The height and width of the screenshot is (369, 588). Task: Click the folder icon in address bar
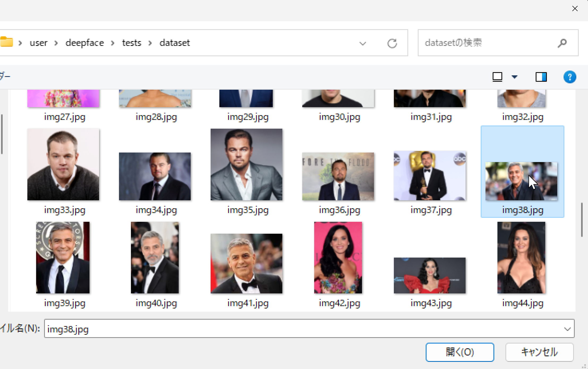(6, 42)
